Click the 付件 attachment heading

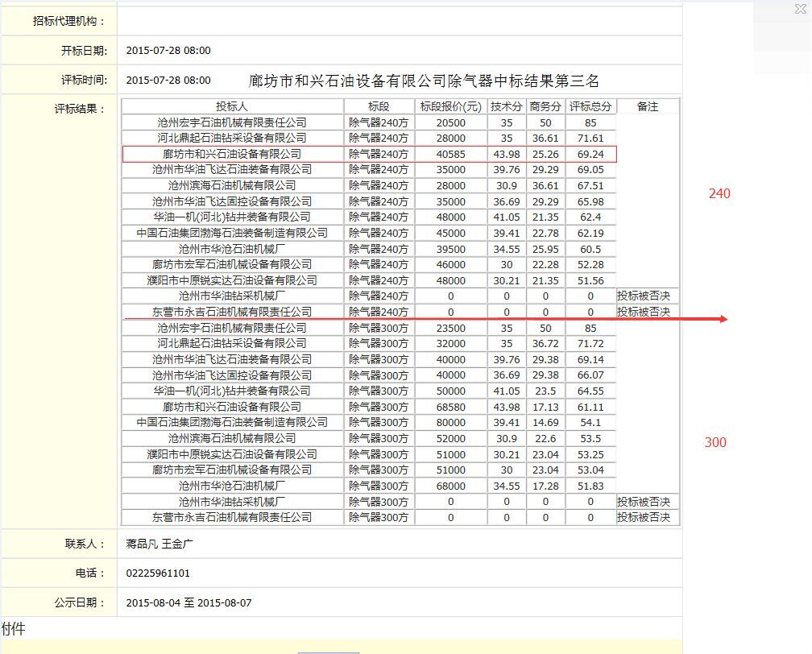pos(14,629)
